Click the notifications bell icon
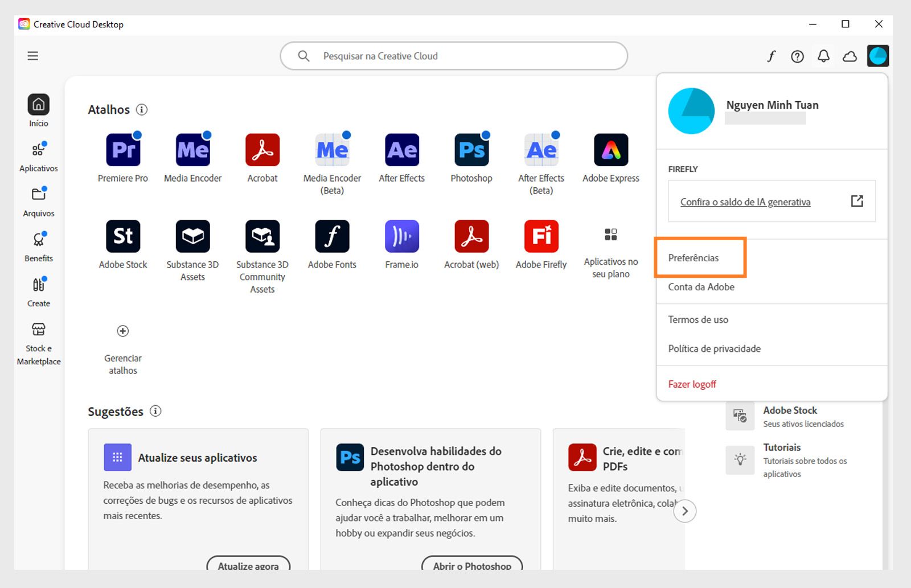This screenshot has height=588, width=911. pyautogui.click(x=823, y=56)
